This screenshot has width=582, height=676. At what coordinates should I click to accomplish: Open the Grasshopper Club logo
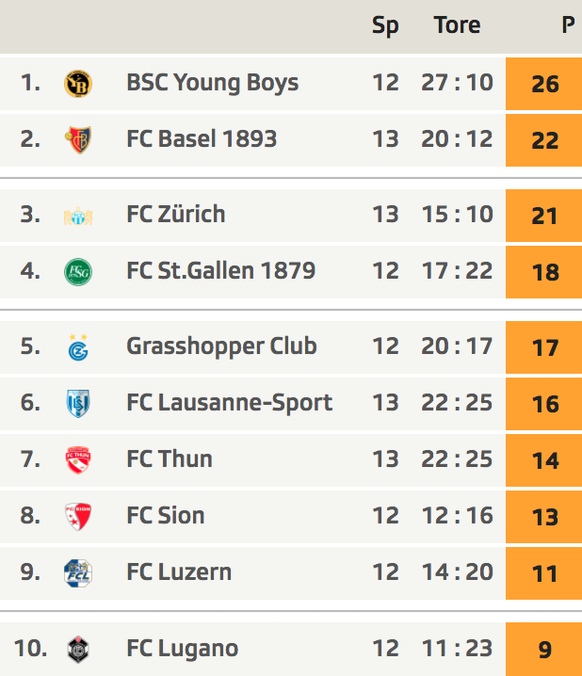pyautogui.click(x=78, y=347)
